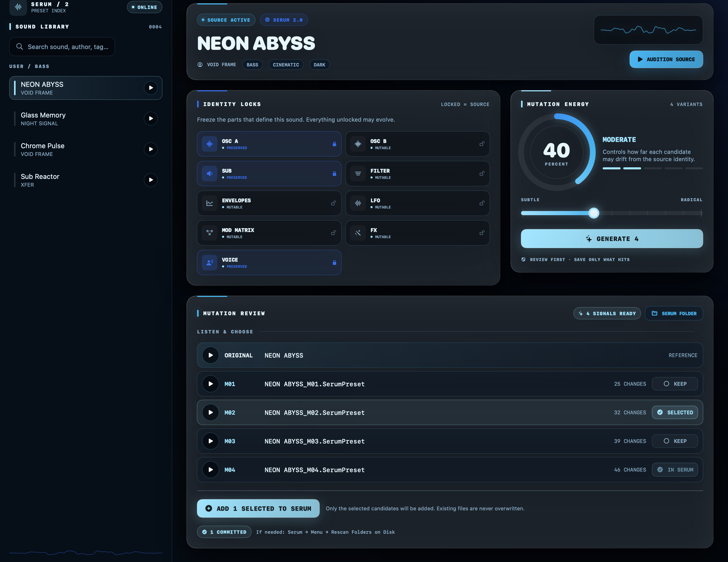Play the M01 mutation candidate

[211, 384]
